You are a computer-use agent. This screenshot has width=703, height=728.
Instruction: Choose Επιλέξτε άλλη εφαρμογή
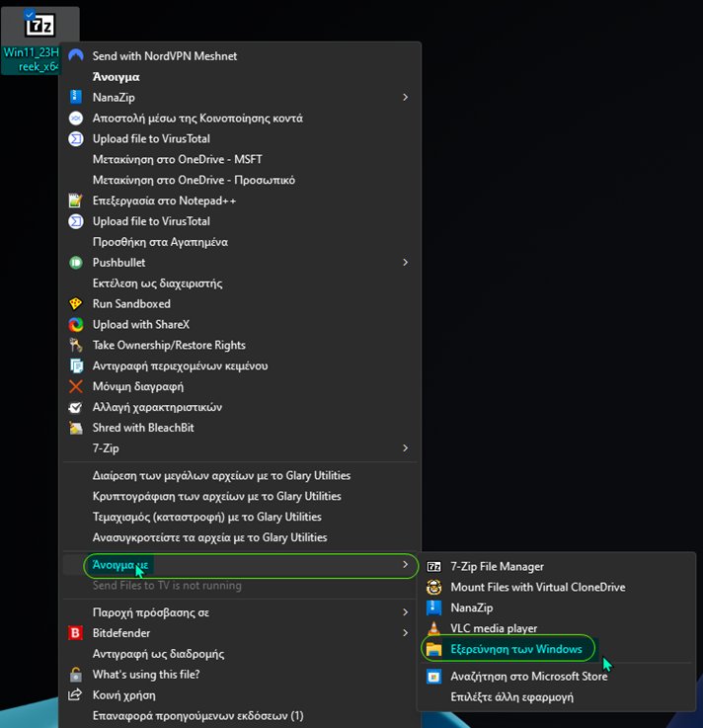tap(511, 697)
